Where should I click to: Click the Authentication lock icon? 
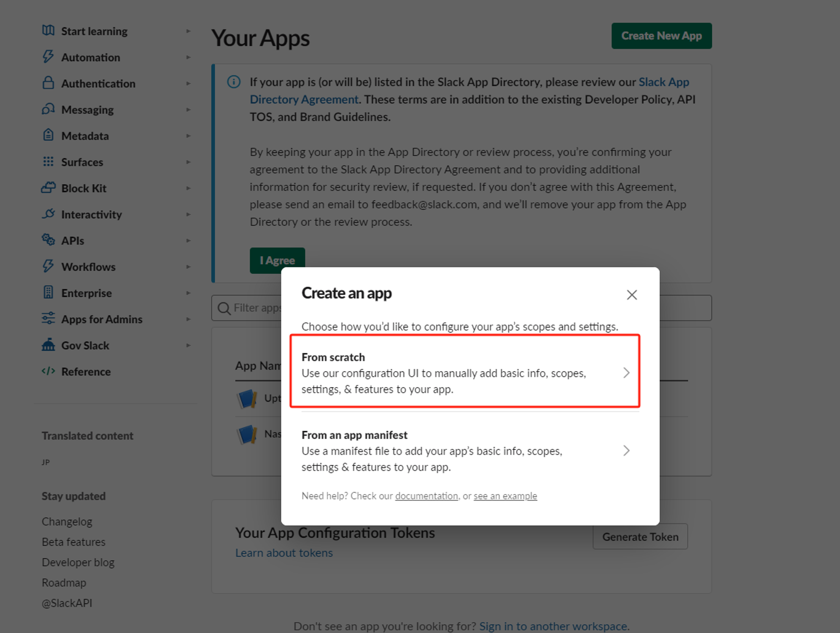[48, 83]
